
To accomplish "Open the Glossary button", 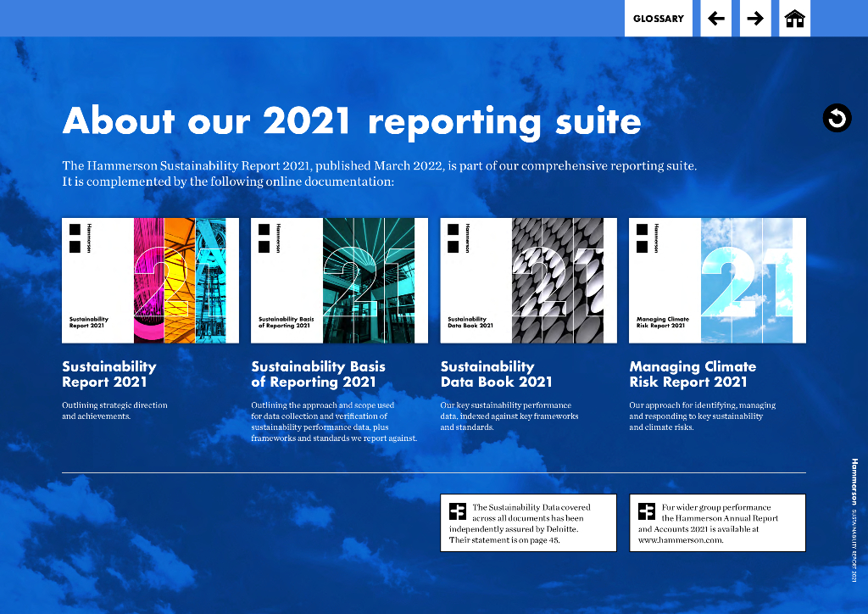I will (659, 19).
